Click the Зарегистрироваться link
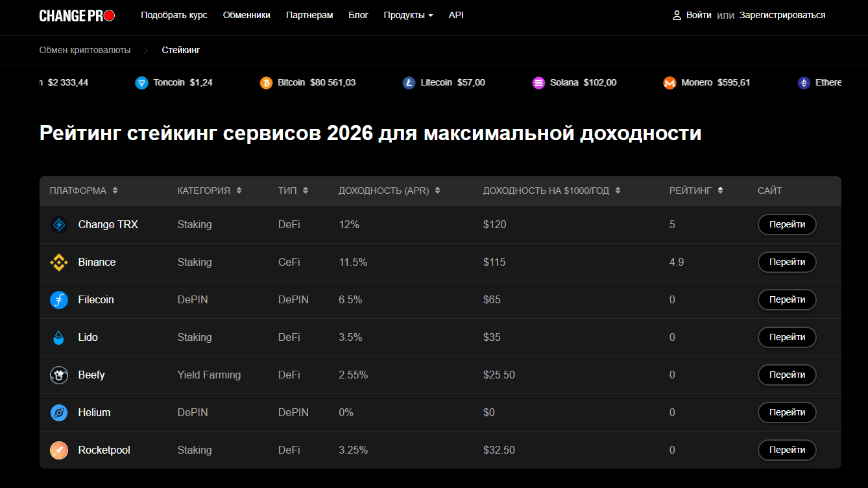 (x=782, y=15)
